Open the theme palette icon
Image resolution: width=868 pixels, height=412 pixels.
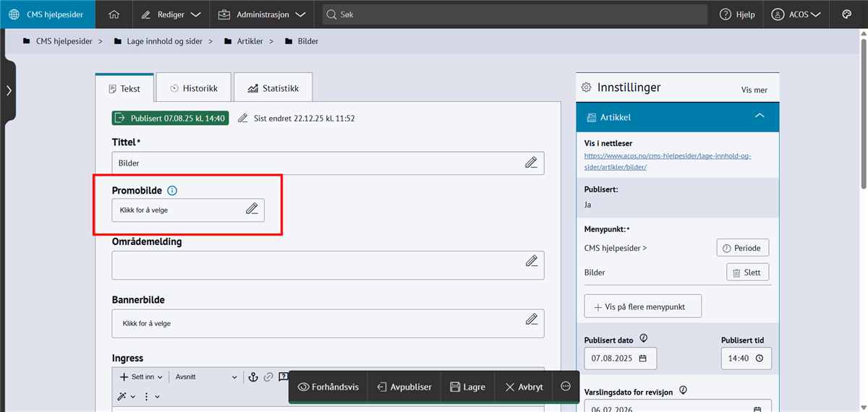[x=847, y=14]
